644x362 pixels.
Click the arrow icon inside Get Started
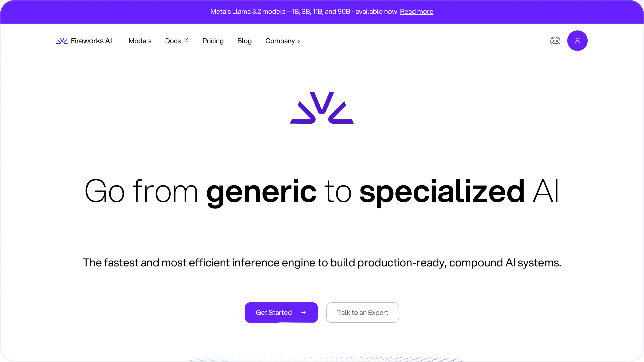303,313
